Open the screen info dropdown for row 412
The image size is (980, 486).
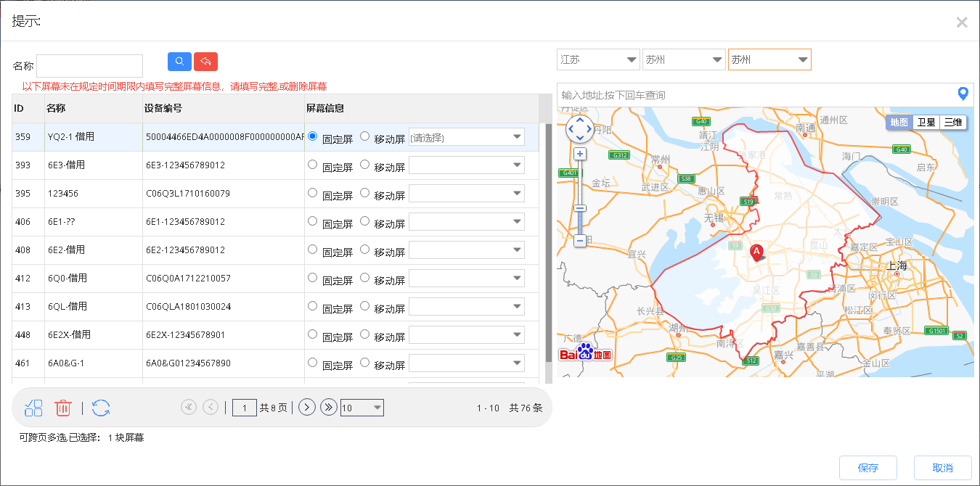pos(467,279)
